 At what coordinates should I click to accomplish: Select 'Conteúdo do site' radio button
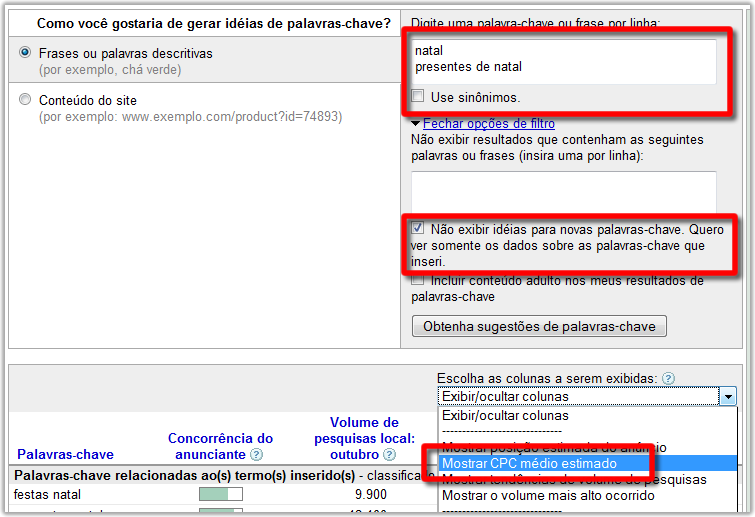[x=26, y=100]
